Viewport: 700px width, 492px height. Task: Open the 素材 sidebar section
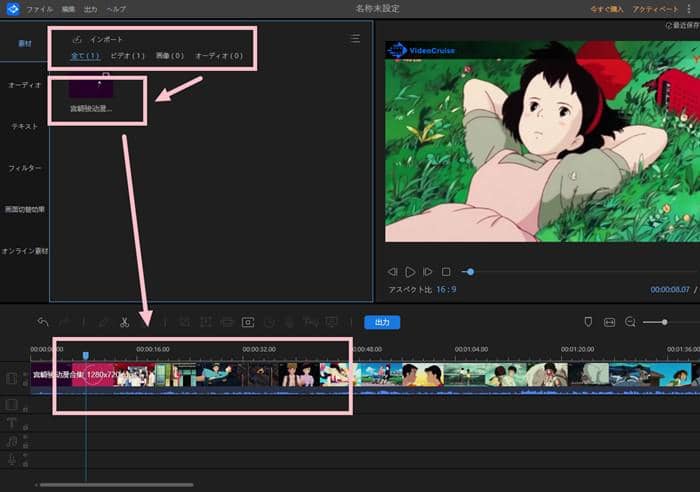[25, 43]
